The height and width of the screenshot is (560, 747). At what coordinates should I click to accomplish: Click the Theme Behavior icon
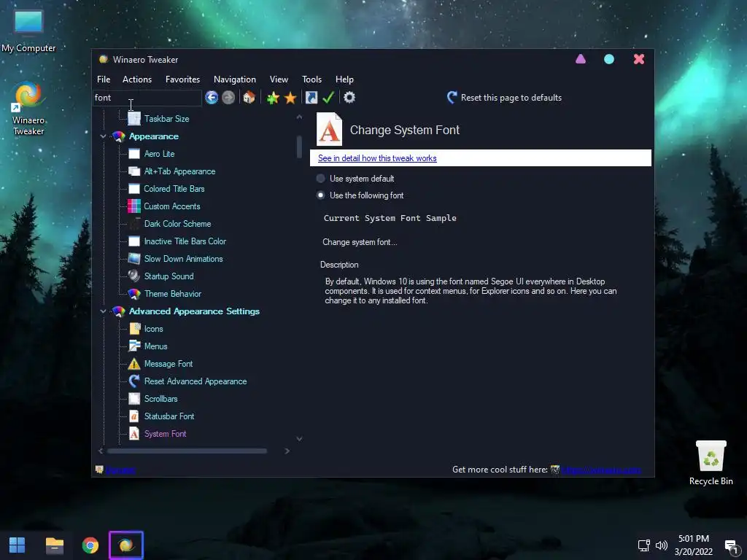(x=134, y=294)
